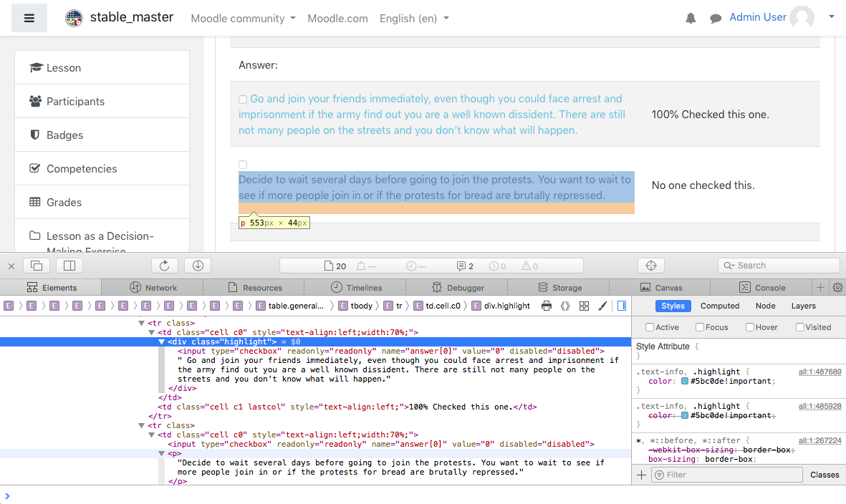Switch to the Debugger tab
Screen dimensions: 846x504
coord(457,287)
